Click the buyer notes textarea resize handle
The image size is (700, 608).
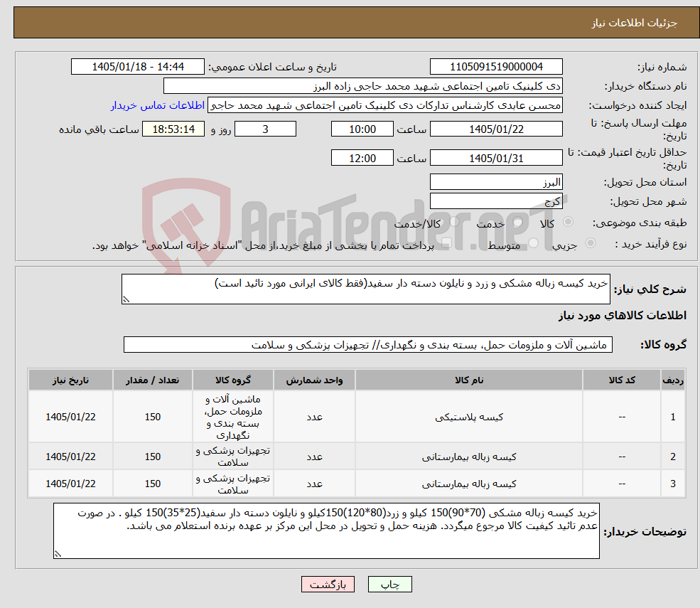(58, 554)
